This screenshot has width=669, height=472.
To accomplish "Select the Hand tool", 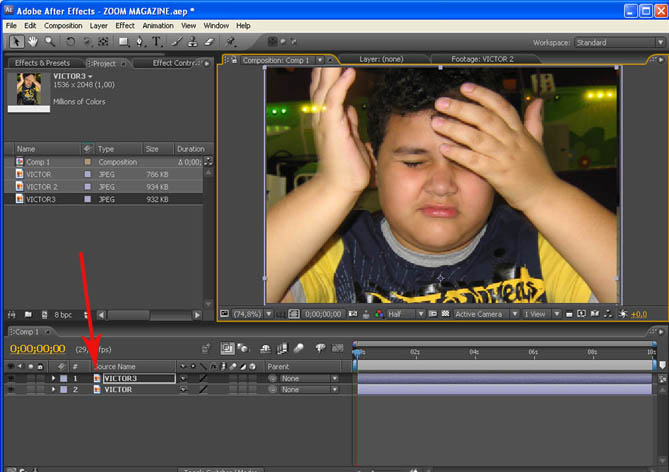I will (x=33, y=42).
